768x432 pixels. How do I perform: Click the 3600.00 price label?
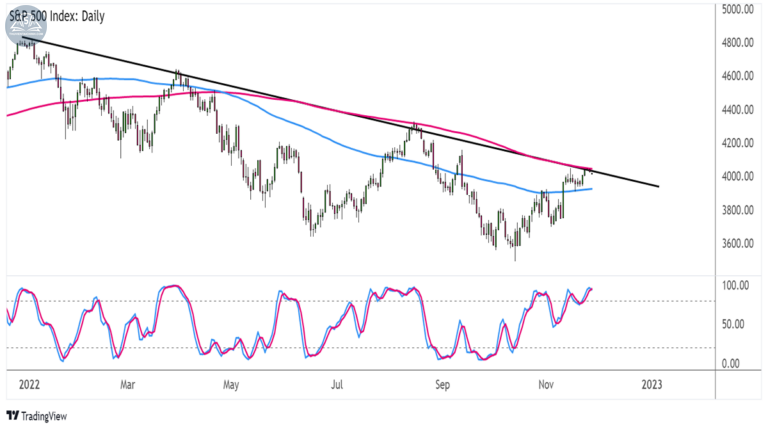[738, 243]
